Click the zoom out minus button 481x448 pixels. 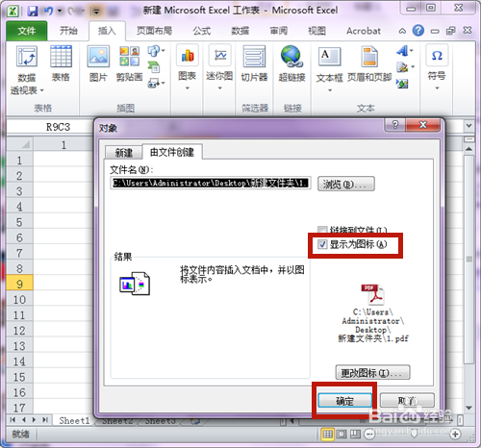[369, 435]
